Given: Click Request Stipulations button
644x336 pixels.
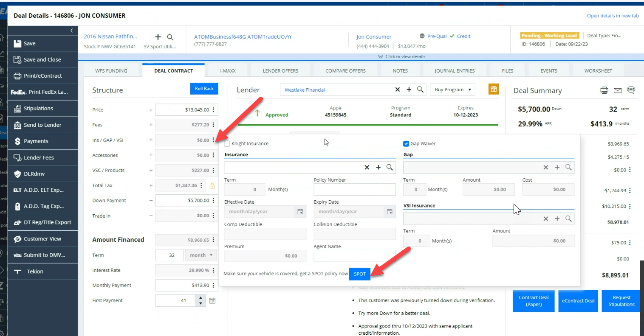Looking at the screenshot, I should pyautogui.click(x=621, y=301).
